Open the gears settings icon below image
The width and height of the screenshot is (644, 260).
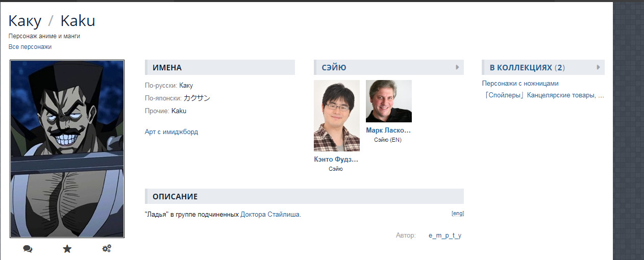(107, 249)
